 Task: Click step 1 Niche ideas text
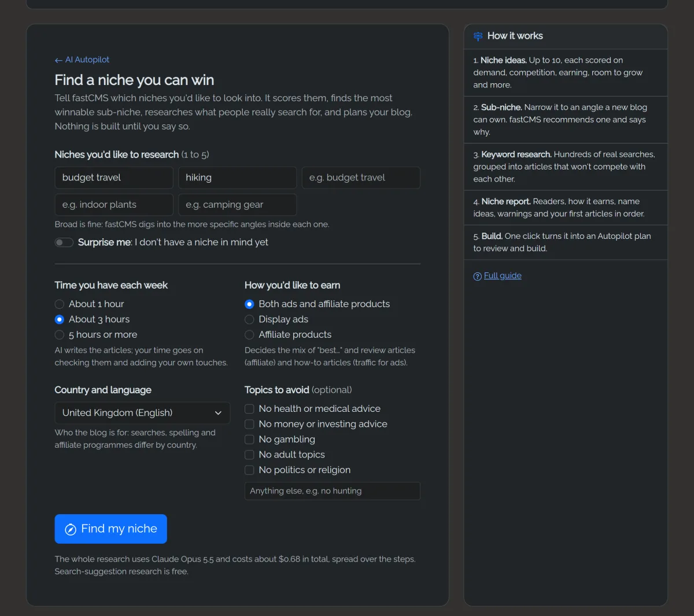click(x=558, y=72)
